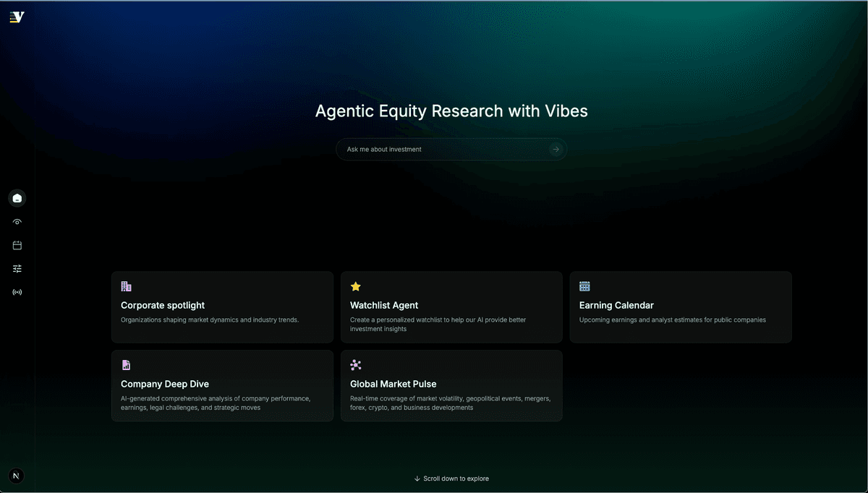
Task: Submit the query with the arrow button
Action: pyautogui.click(x=556, y=149)
